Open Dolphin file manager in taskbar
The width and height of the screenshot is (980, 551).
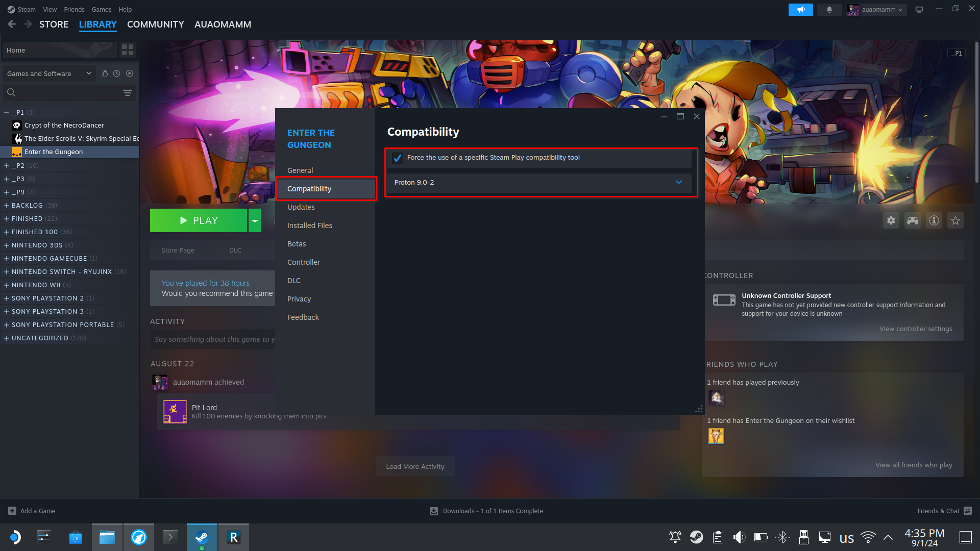[107, 537]
